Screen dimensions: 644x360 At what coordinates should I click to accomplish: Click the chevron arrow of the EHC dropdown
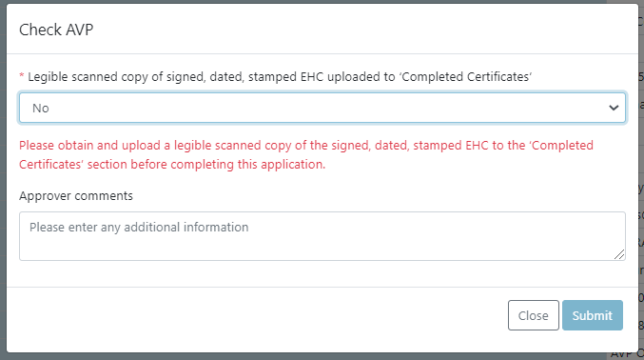pos(614,108)
